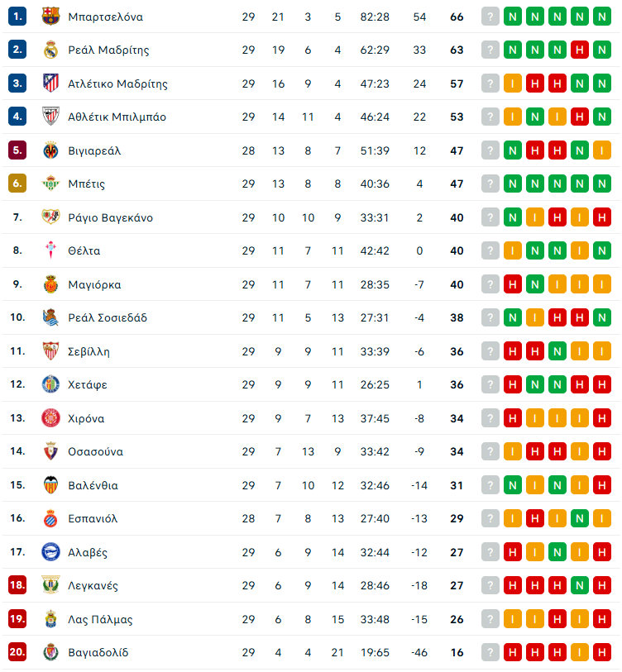The image size is (622, 672).
Task: Click the Espanyol club crest
Action: click(x=50, y=518)
